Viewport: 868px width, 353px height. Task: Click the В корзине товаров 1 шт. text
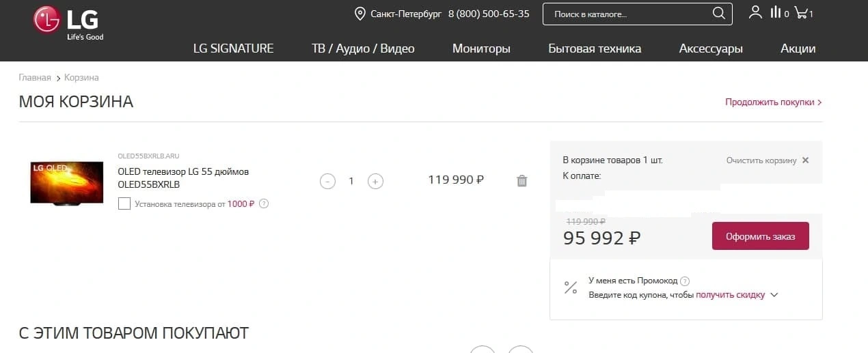[x=612, y=160]
